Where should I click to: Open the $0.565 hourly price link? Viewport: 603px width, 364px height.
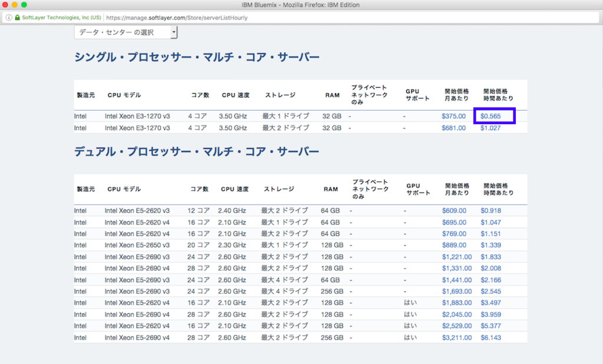click(x=491, y=116)
